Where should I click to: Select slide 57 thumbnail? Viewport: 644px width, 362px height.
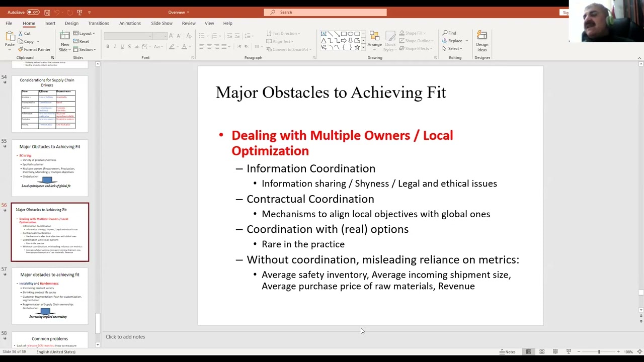point(50,296)
